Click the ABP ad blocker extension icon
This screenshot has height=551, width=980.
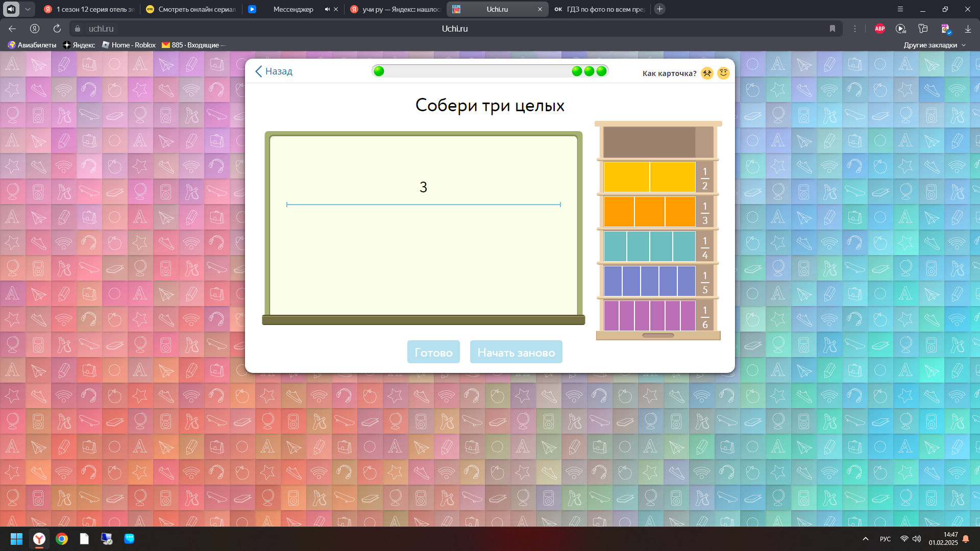pyautogui.click(x=879, y=29)
